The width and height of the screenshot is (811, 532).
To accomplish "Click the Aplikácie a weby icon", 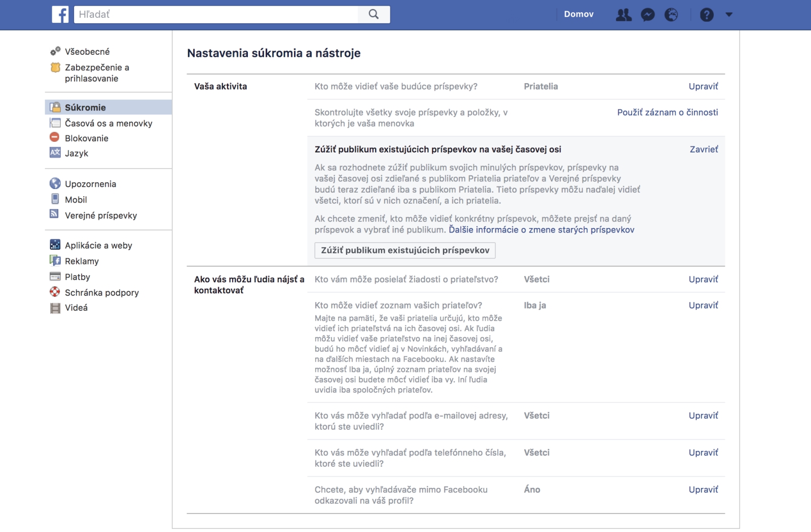I will coord(55,245).
